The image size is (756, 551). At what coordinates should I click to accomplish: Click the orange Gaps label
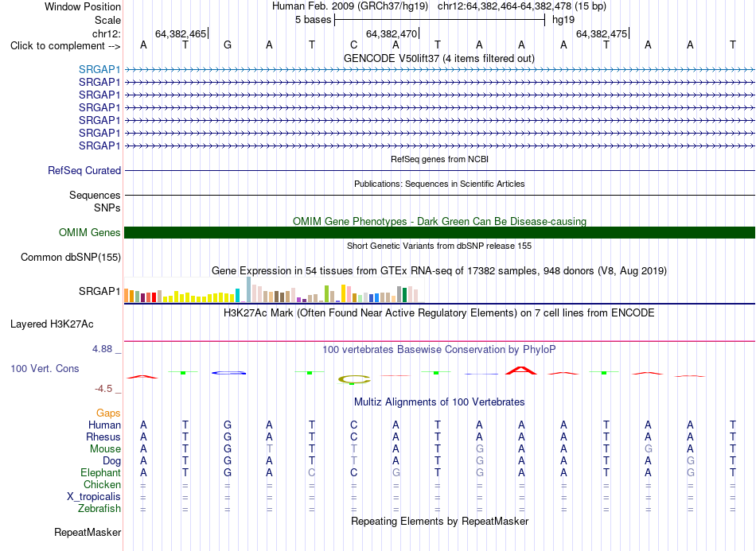[108, 413]
